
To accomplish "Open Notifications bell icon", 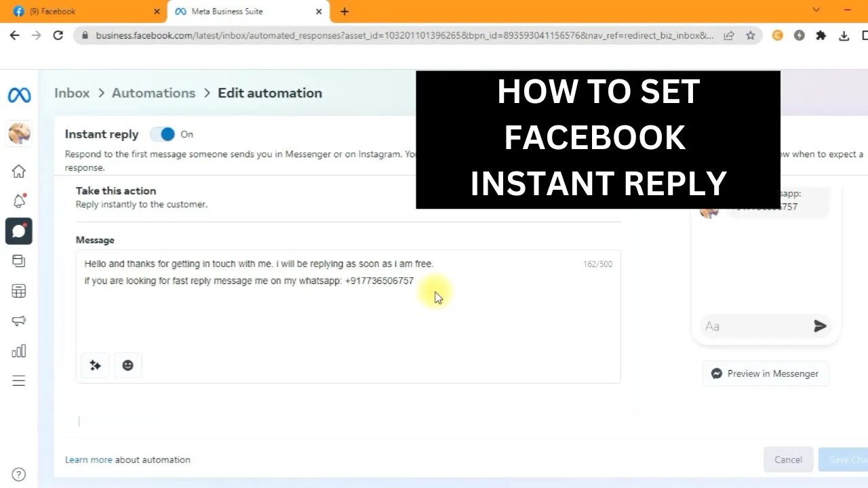I will [x=19, y=201].
